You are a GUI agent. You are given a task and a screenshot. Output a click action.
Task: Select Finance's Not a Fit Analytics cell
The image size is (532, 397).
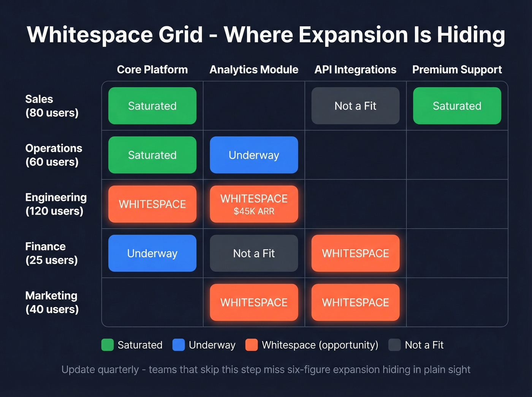(253, 253)
